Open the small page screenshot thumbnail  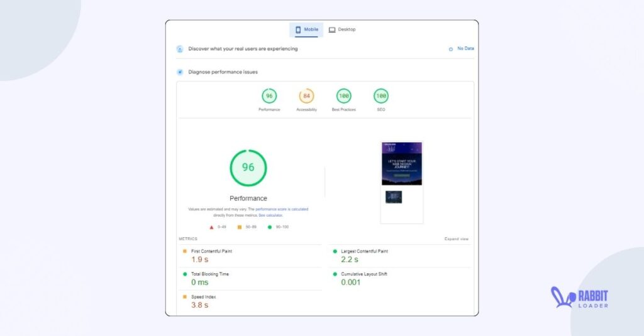tap(394, 197)
